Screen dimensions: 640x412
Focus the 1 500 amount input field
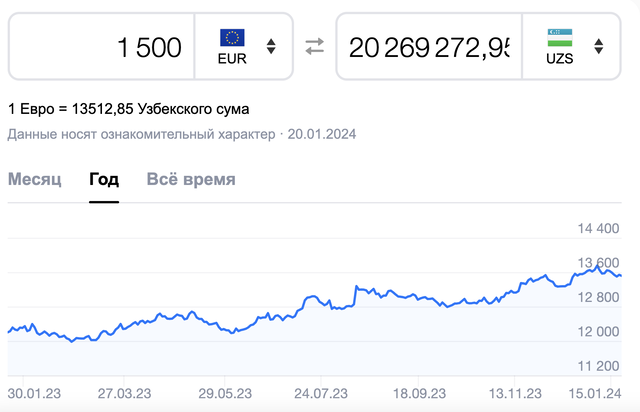pos(101,47)
